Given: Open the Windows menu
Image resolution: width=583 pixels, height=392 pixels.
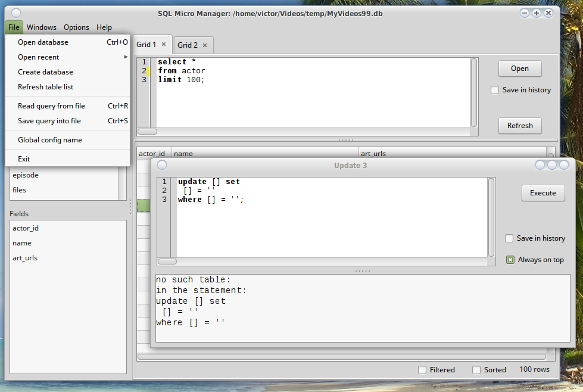Looking at the screenshot, I should coord(41,27).
